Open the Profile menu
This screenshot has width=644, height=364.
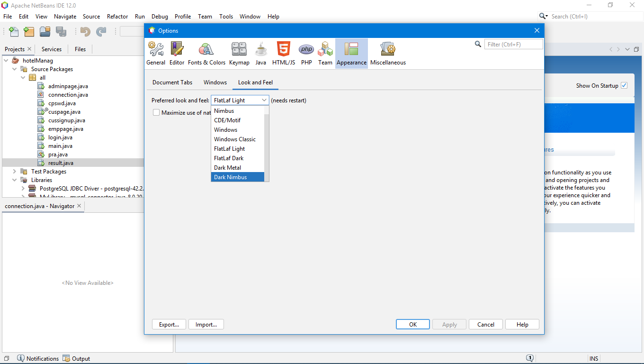pos(183,16)
